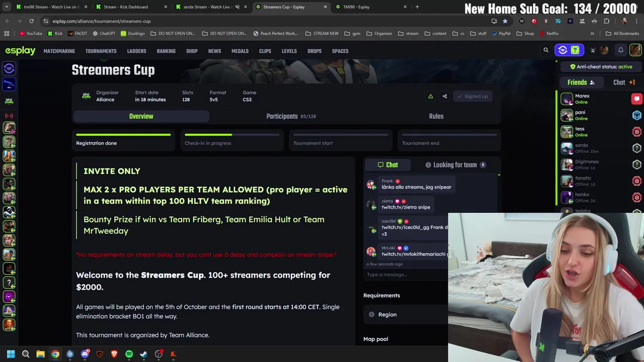Screen dimensions: 644x362
Task: Open File Explorer from the taskbar
Action: [x=40, y=354]
